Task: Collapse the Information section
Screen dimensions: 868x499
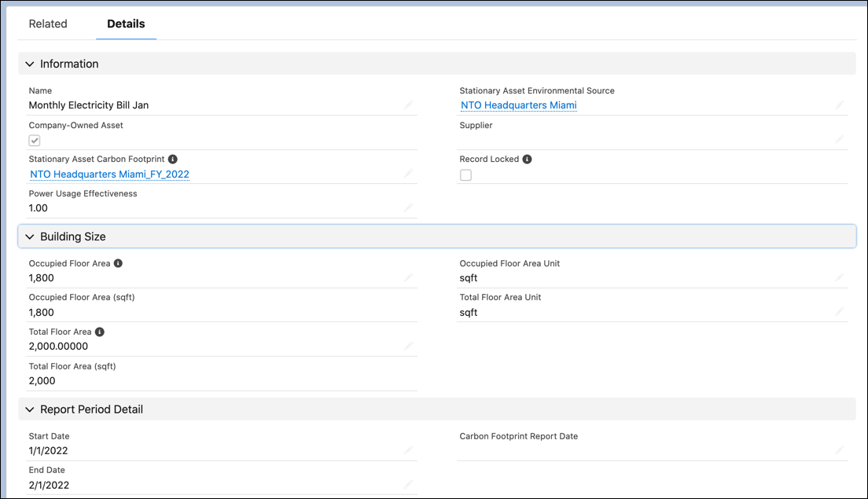Action: (30, 64)
